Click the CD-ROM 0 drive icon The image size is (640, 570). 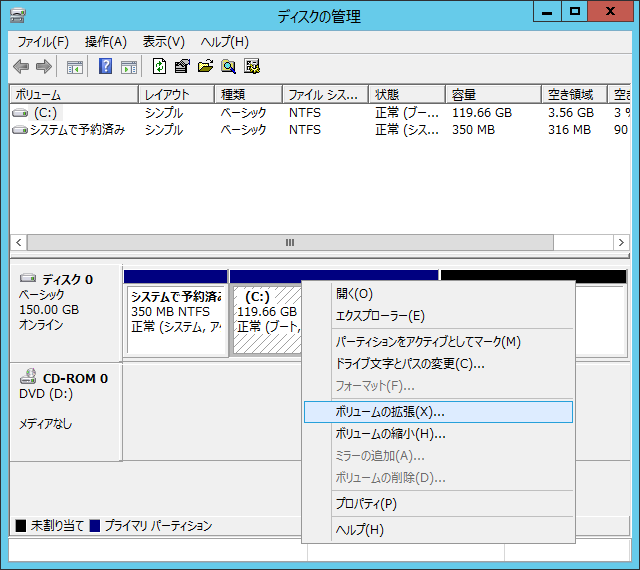(28, 376)
